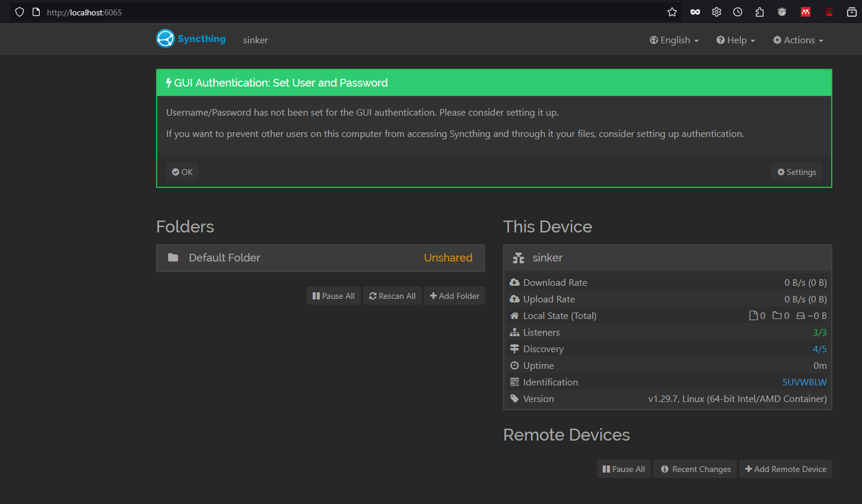The height and width of the screenshot is (504, 862).
Task: Click the local state files count icon
Action: [x=753, y=315]
